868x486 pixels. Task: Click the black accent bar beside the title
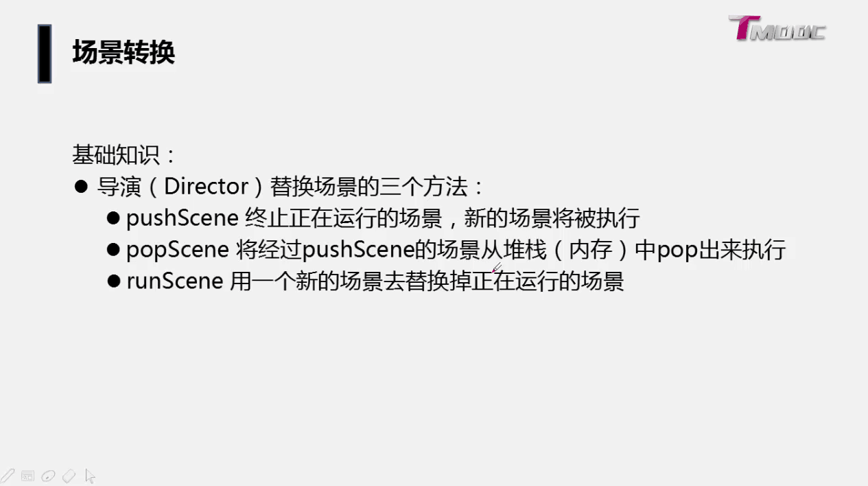45,54
